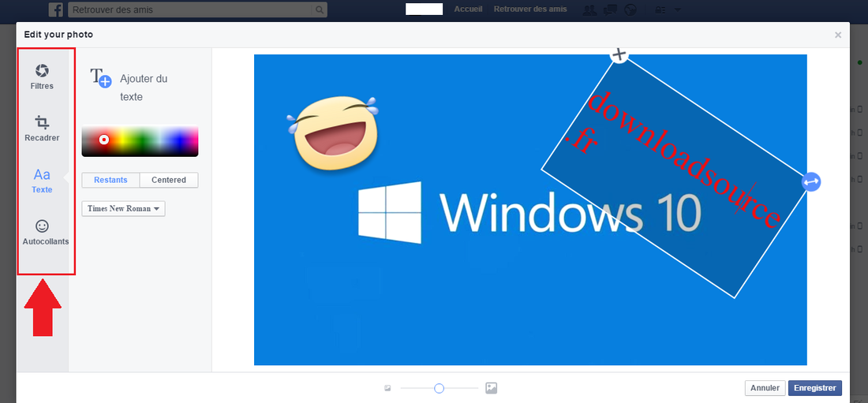Open the Filtres tool
This screenshot has height=403, width=868.
[42, 76]
